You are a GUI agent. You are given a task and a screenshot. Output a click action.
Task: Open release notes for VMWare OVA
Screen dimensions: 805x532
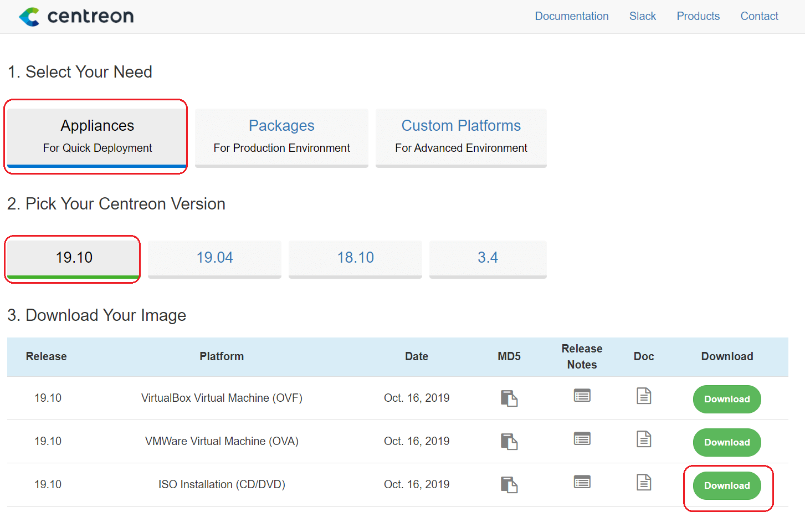[582, 439]
